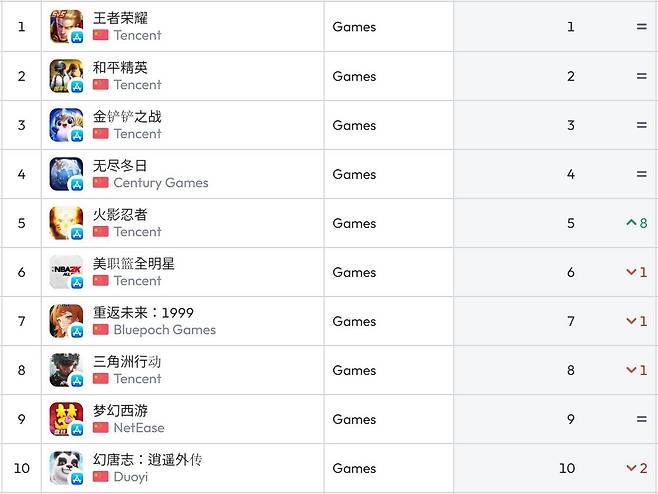Image resolution: width=658 pixels, height=494 pixels.
Task: Click the NetEase publisher name
Action: pos(138,428)
